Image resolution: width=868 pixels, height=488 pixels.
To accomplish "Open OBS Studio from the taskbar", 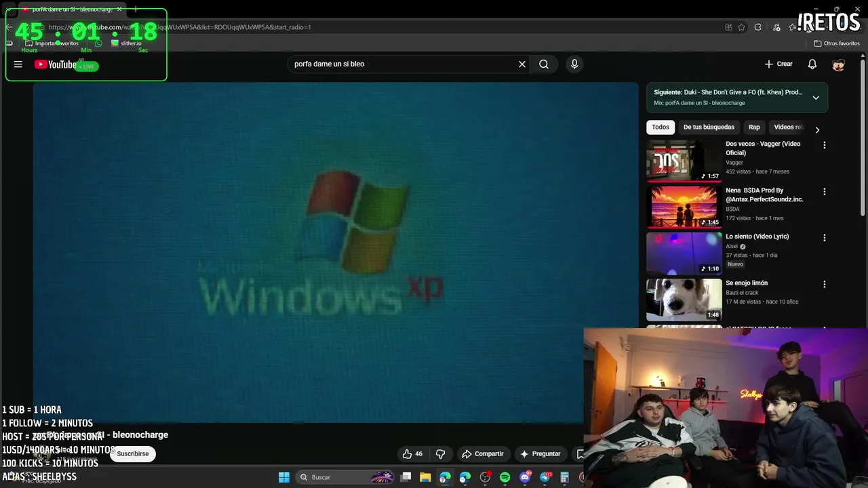I will click(x=485, y=477).
